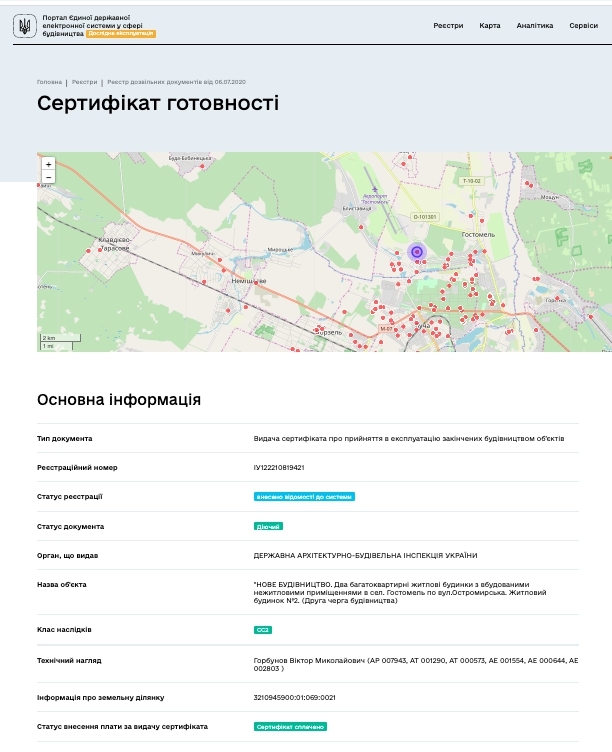Click the Гостомель town label on map
The height and width of the screenshot is (752, 612).
click(478, 235)
